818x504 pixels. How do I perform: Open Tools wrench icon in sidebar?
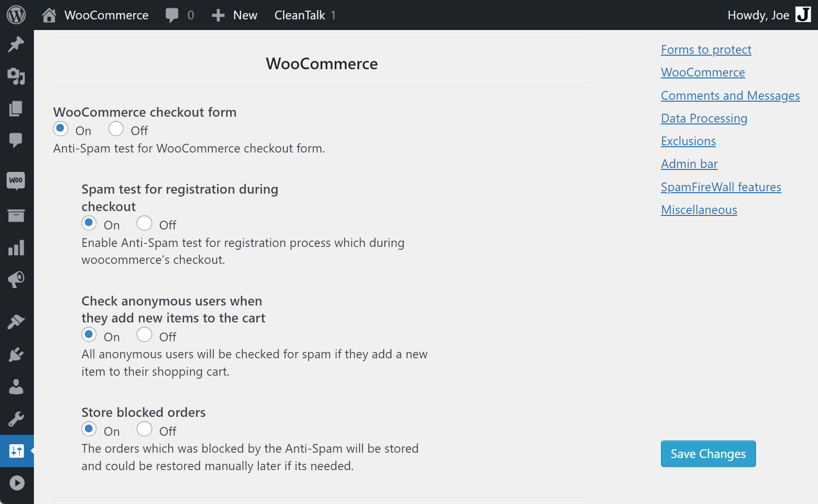pyautogui.click(x=16, y=419)
